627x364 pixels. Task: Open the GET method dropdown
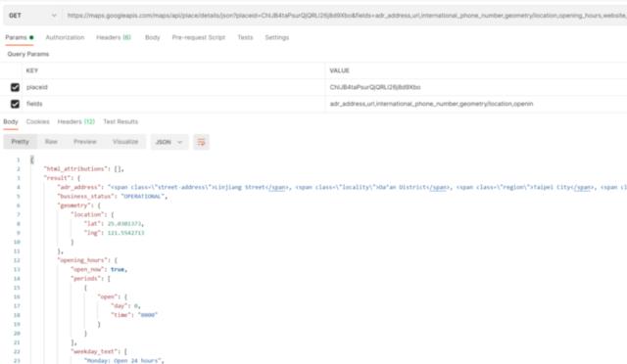pos(31,16)
